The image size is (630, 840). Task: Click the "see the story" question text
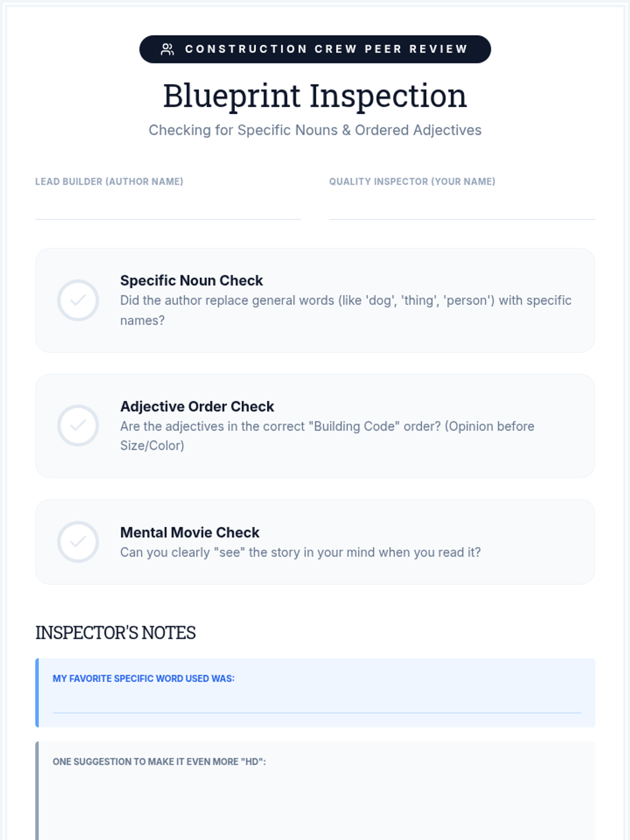pyautogui.click(x=300, y=552)
